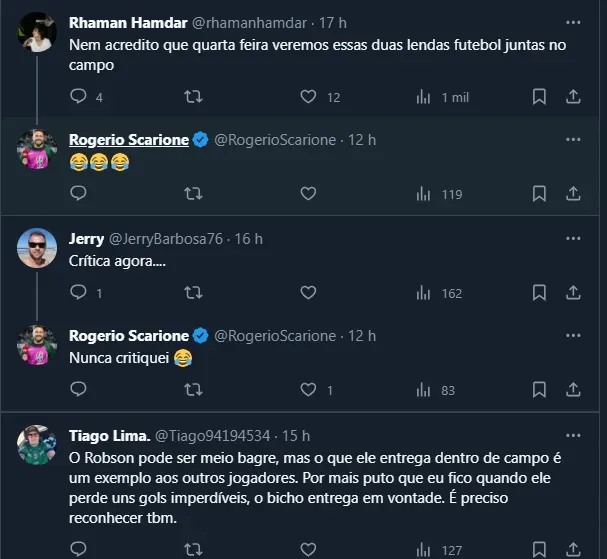607x559 pixels.
Task: Share Rogerio's 'Nunca critiquei' reply
Action: [x=573, y=390]
